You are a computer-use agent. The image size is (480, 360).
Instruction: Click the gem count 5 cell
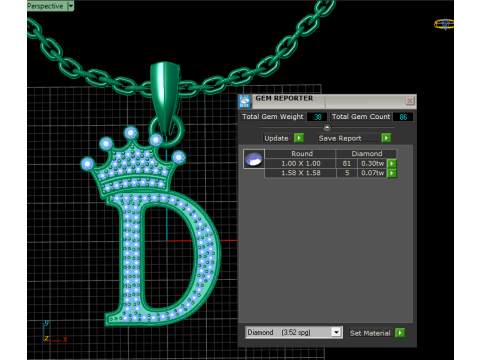tap(347, 173)
